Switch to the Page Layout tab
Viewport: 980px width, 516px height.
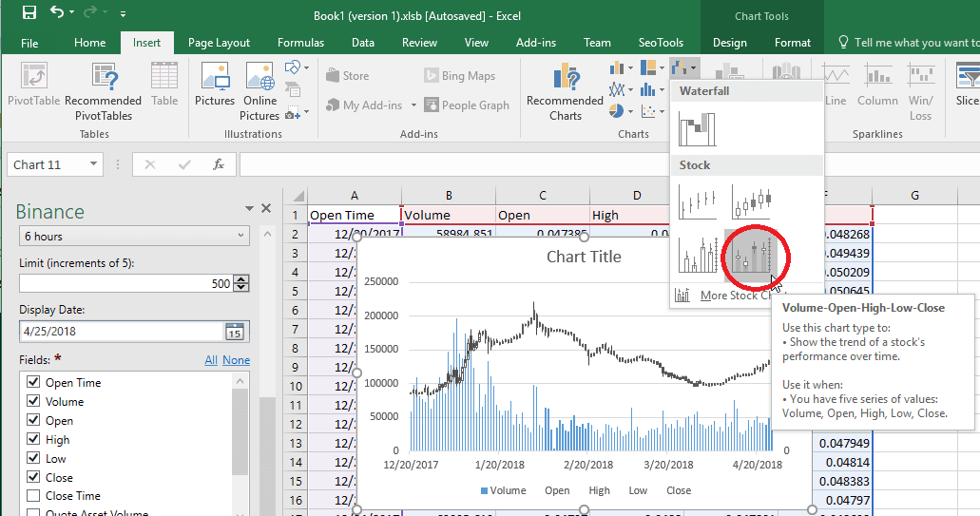tap(219, 43)
